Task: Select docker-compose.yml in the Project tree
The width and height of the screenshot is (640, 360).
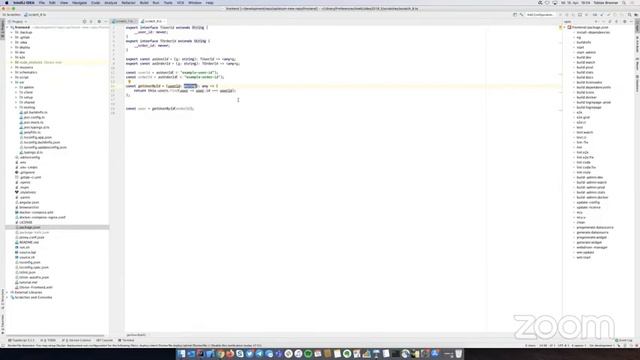Action: click(36, 212)
